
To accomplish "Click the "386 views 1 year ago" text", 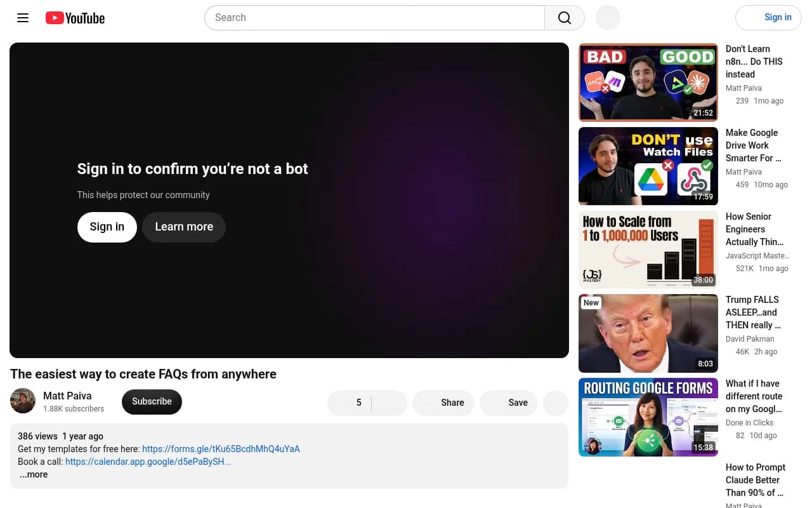I will 60,436.
